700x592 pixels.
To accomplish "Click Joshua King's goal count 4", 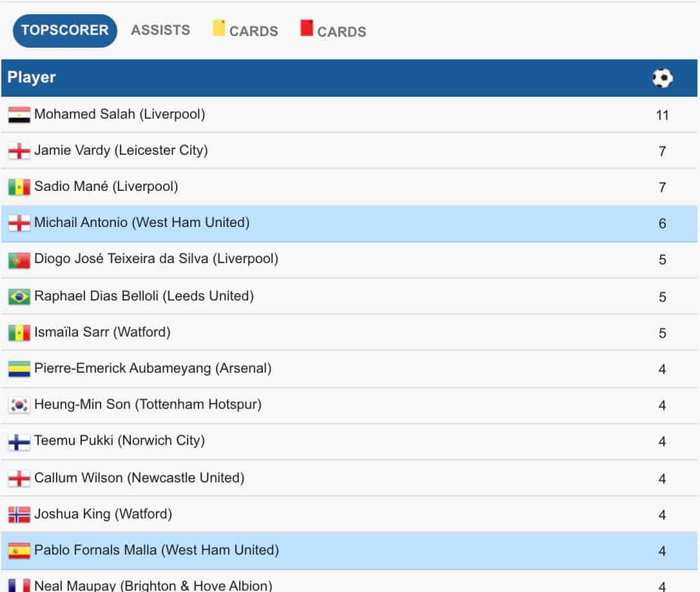I will click(x=662, y=516).
